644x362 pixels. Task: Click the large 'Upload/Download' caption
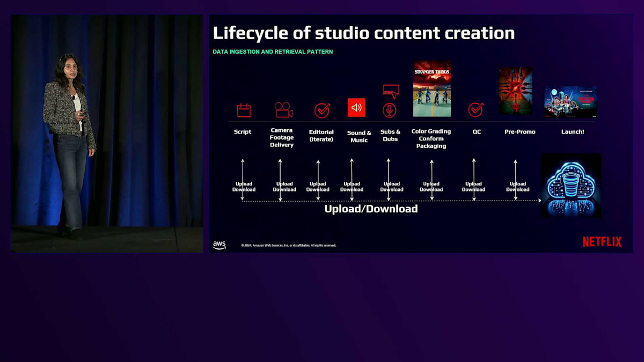pos(371,209)
